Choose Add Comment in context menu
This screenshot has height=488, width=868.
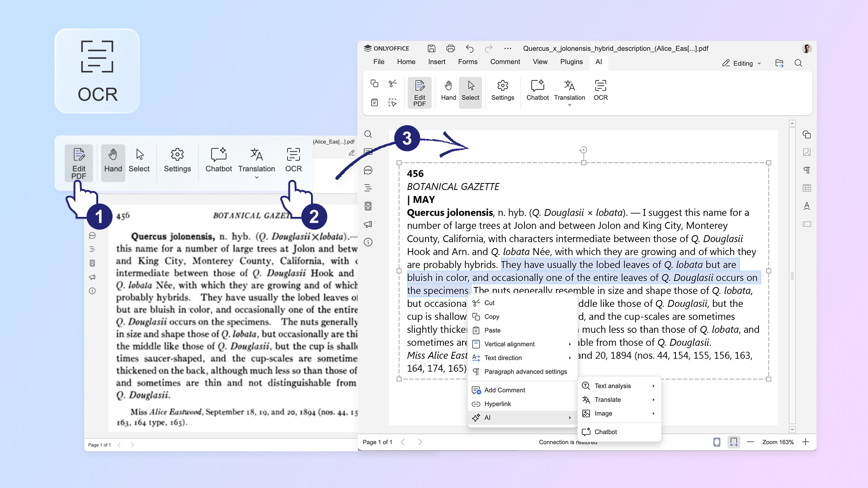522,390
